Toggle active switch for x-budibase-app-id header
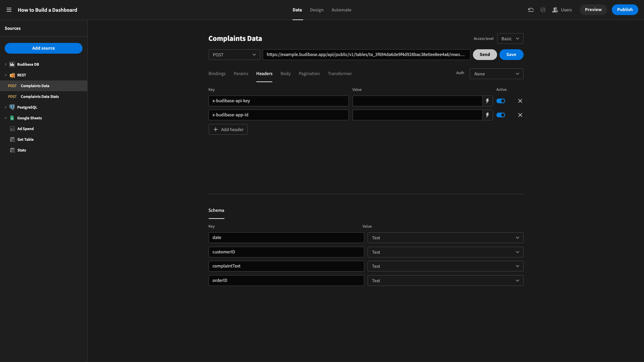644x362 pixels. [501, 115]
